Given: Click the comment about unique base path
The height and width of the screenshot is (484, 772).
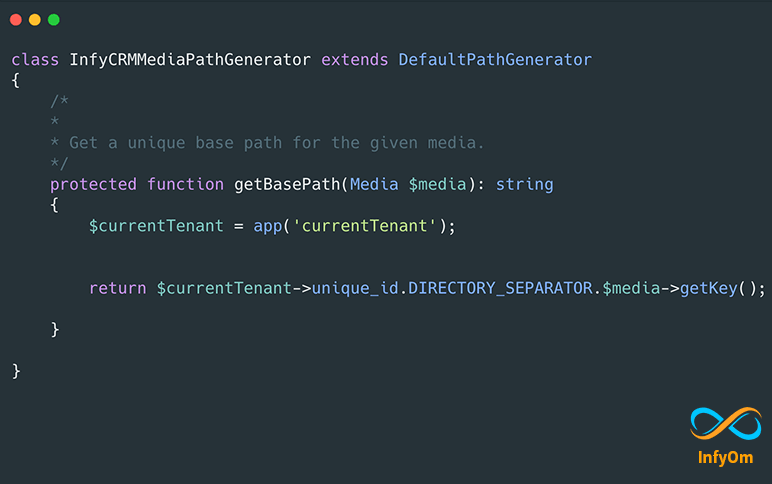Looking at the screenshot, I should coord(276,143).
